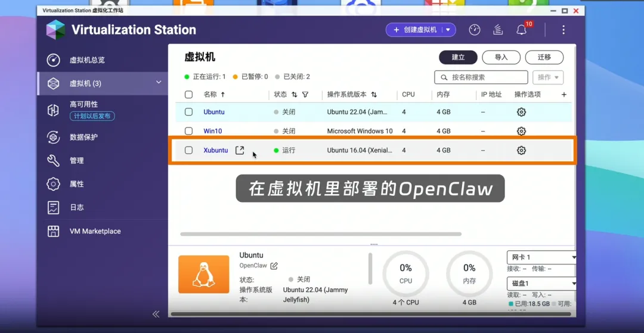Click the magnifier icon in search box
This screenshot has width=644, height=333.
pyautogui.click(x=444, y=77)
